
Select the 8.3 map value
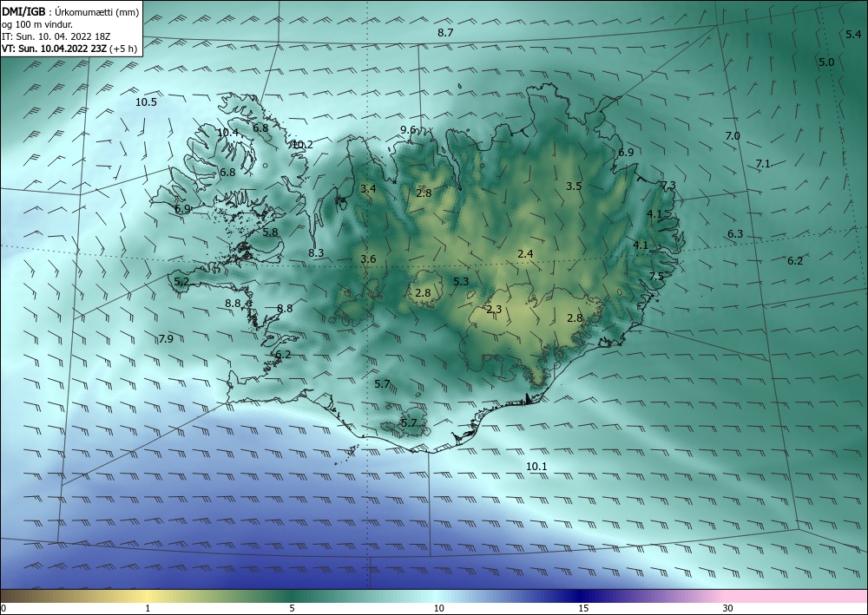pyautogui.click(x=316, y=252)
